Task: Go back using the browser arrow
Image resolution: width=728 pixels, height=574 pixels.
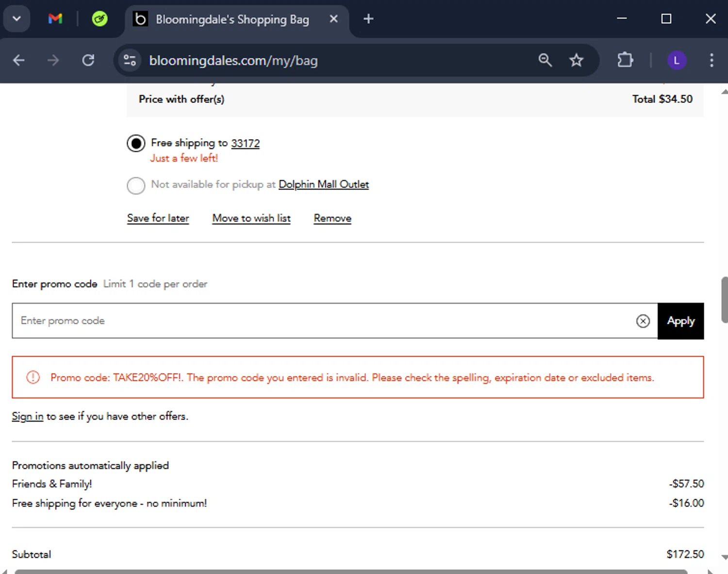Action: 19,60
